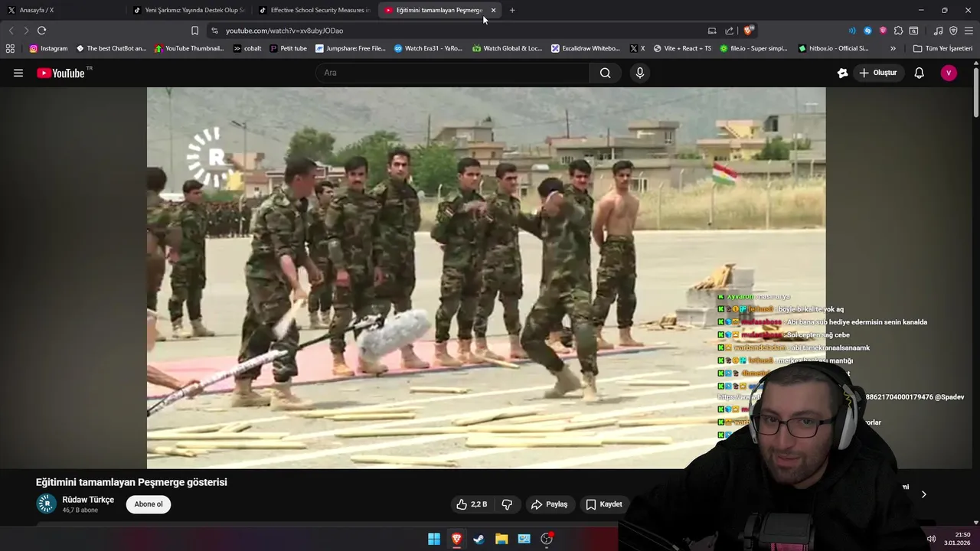This screenshot has height=551, width=980.
Task: Open File Explorer from the taskbar
Action: point(501,539)
